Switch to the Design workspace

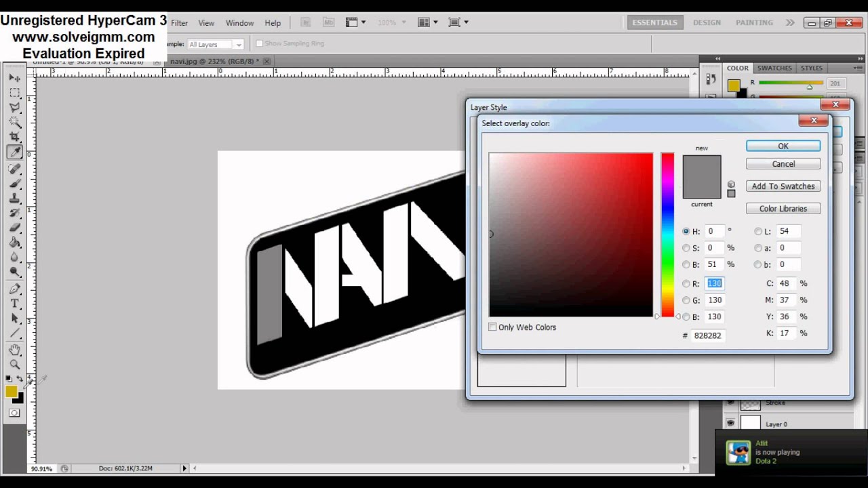pos(707,22)
